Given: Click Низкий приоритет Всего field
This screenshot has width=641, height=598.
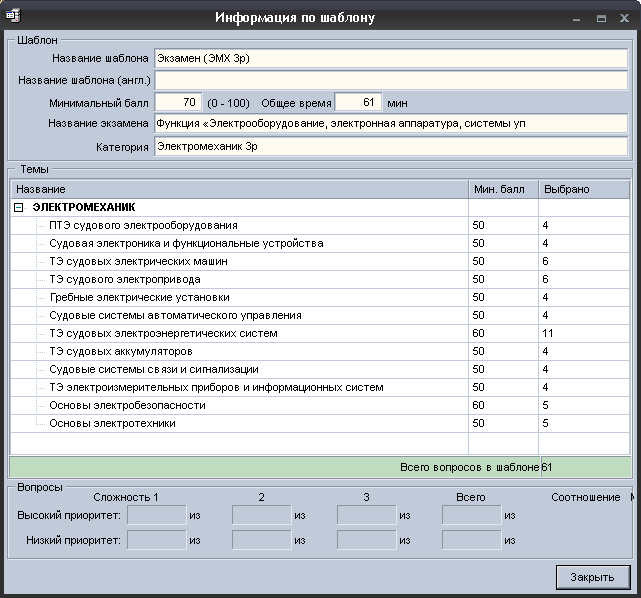Looking at the screenshot, I should coord(472,540).
